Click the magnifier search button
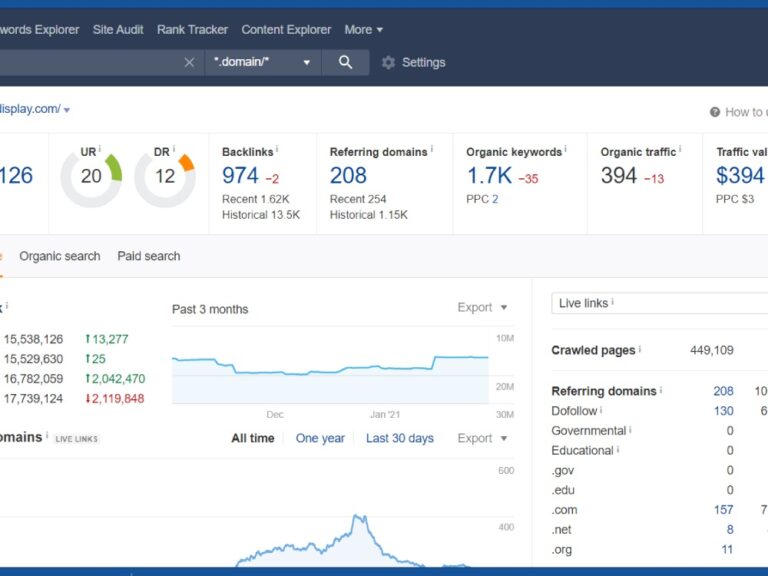This screenshot has width=768, height=576. tap(345, 62)
